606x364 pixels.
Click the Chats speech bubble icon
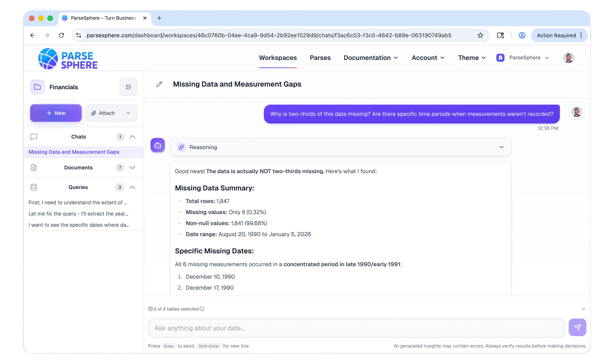tap(33, 137)
